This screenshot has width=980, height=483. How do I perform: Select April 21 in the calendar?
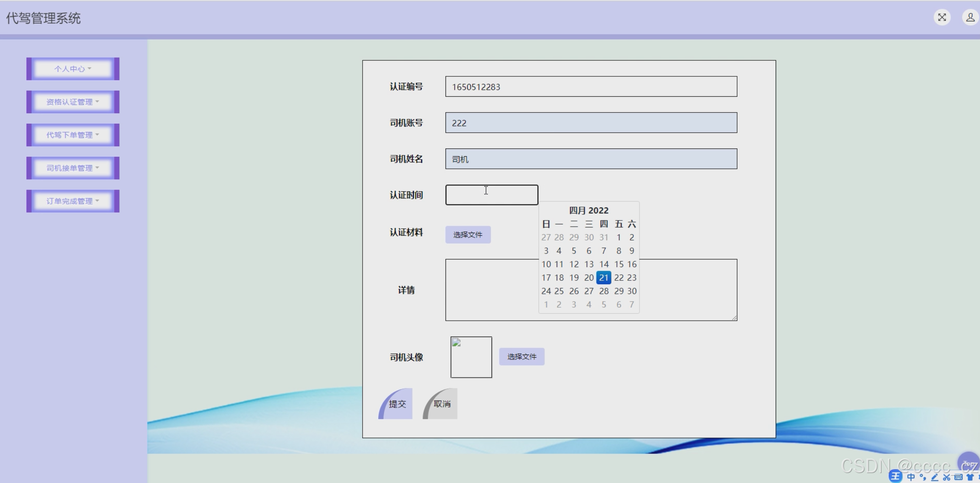point(603,278)
